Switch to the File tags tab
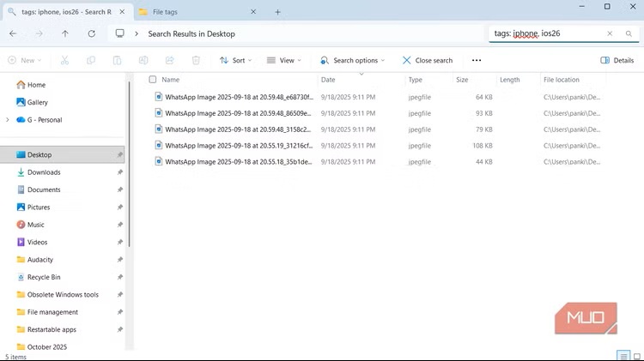The image size is (644, 361). tap(196, 12)
